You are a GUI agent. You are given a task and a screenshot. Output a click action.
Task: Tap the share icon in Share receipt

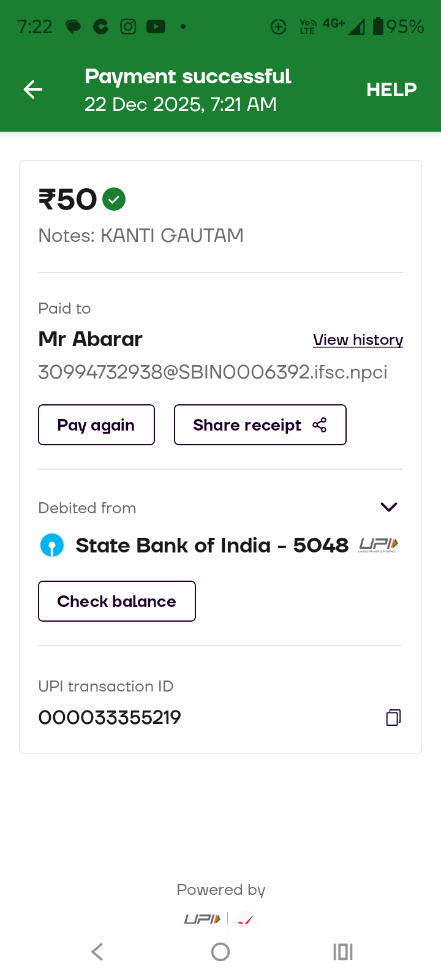(320, 425)
